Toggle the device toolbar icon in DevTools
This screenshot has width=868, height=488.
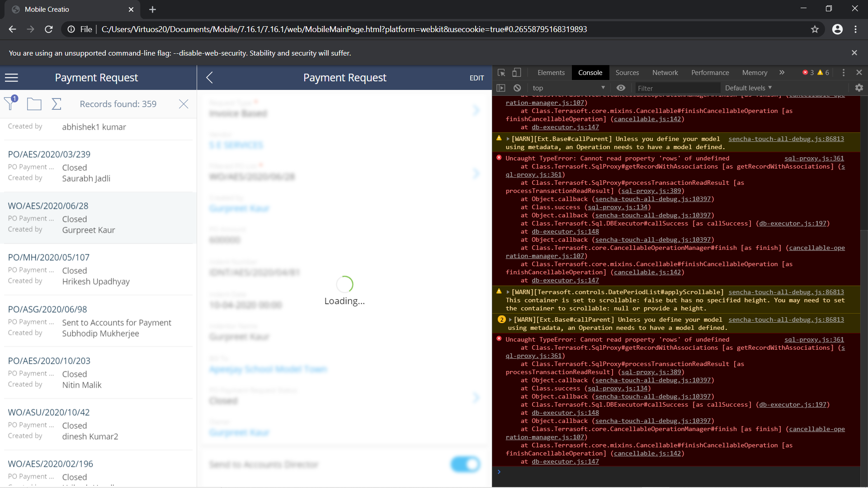coord(516,72)
